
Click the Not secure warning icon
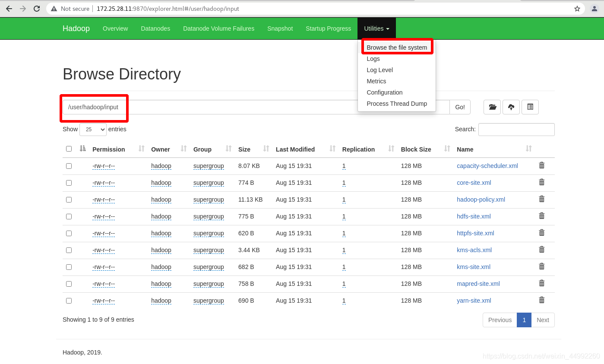click(x=54, y=9)
